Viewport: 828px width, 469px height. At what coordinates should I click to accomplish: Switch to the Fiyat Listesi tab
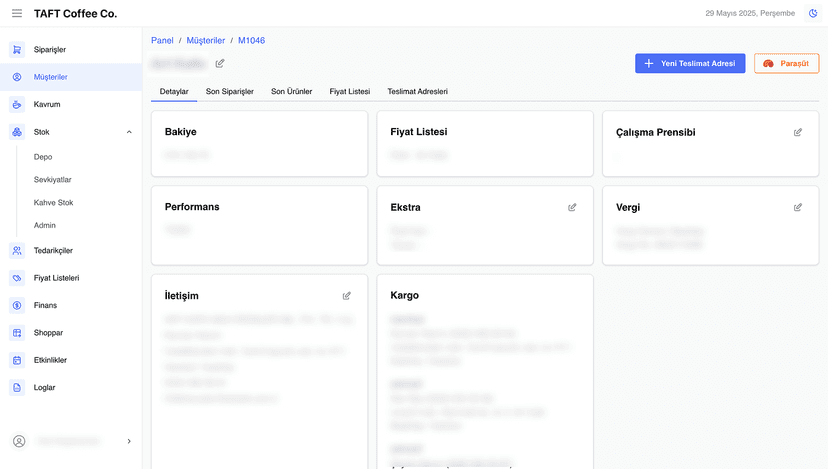(350, 91)
